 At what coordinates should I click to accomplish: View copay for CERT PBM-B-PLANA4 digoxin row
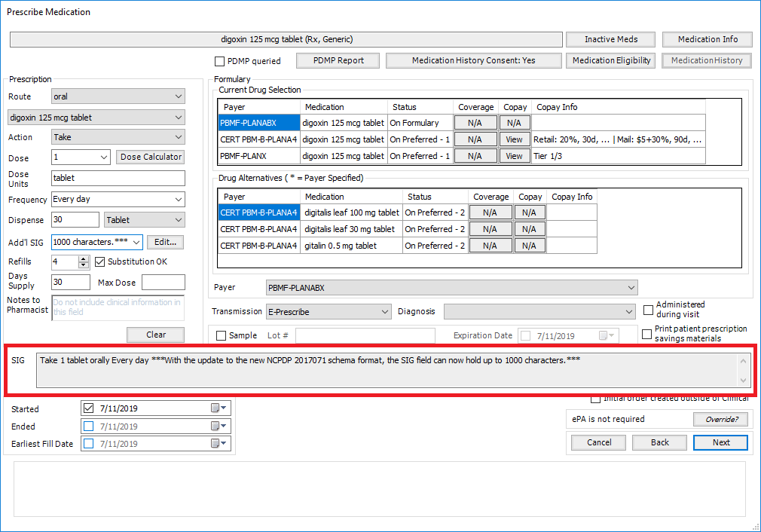[x=515, y=139]
